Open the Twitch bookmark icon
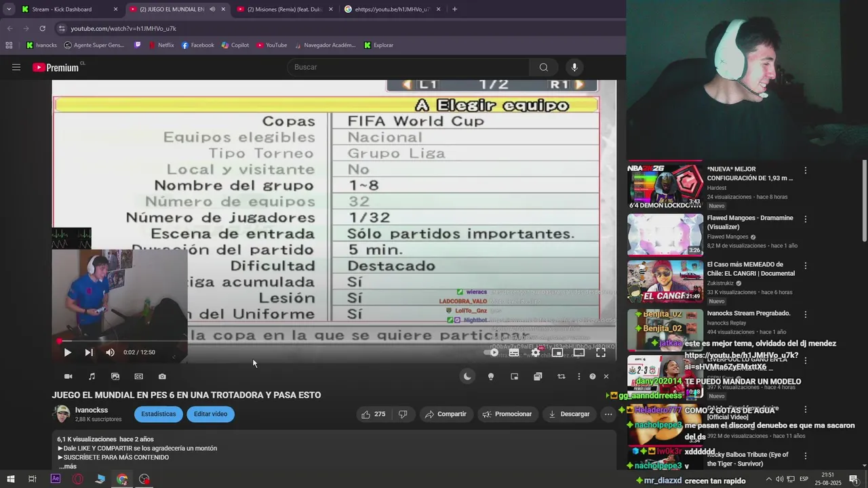868x488 pixels. (x=138, y=45)
